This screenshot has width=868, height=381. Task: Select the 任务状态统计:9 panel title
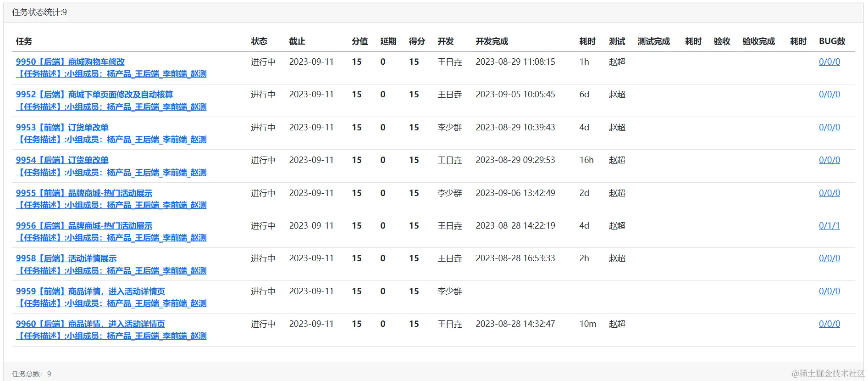[x=39, y=12]
